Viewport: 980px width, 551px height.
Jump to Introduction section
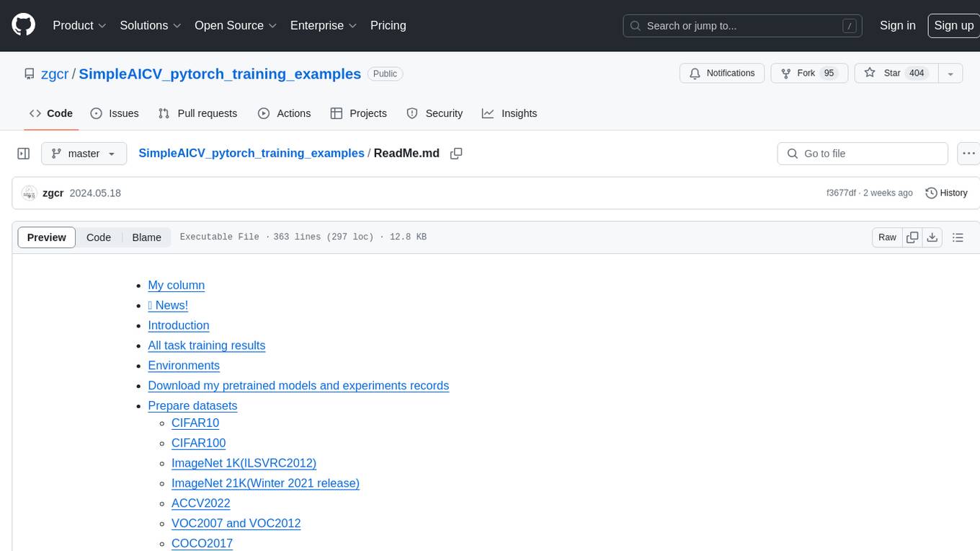click(179, 325)
